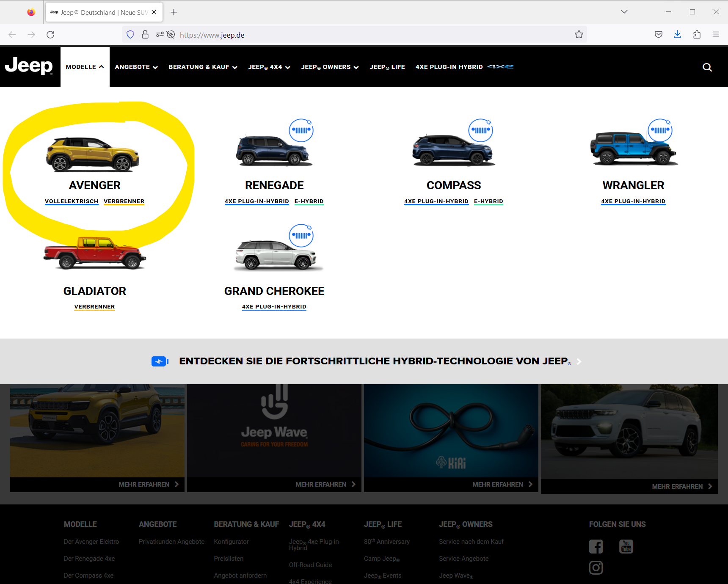Open the Firefox hamburger menu

tap(716, 35)
